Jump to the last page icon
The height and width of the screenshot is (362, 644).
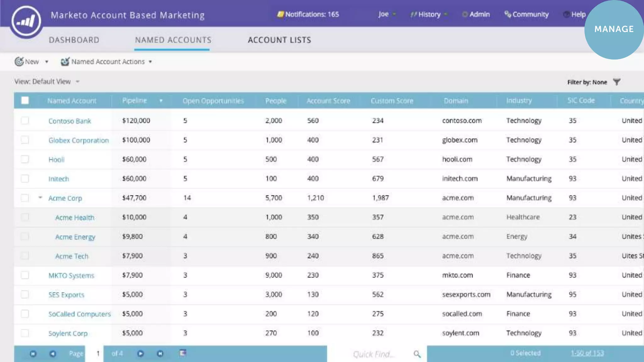(160, 354)
